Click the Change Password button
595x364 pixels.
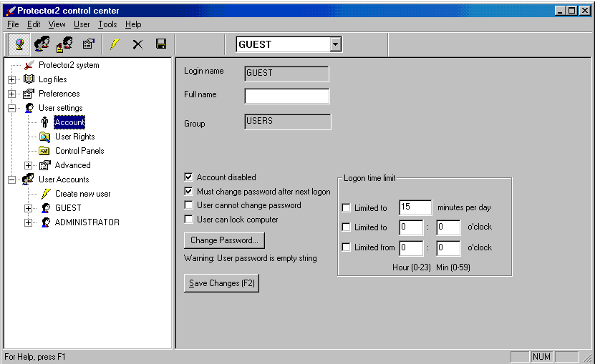point(224,240)
